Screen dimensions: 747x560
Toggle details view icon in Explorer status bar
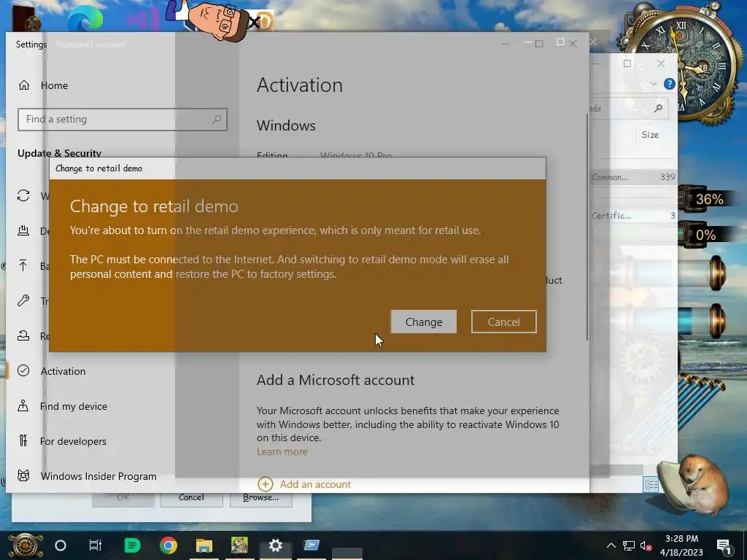pyautogui.click(x=651, y=485)
